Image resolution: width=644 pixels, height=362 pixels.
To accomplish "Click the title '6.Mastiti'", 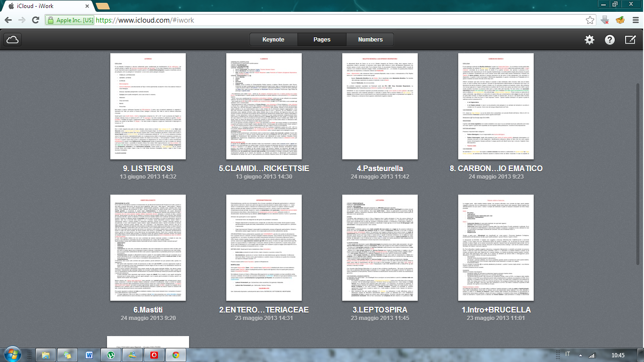I will 148,310.
